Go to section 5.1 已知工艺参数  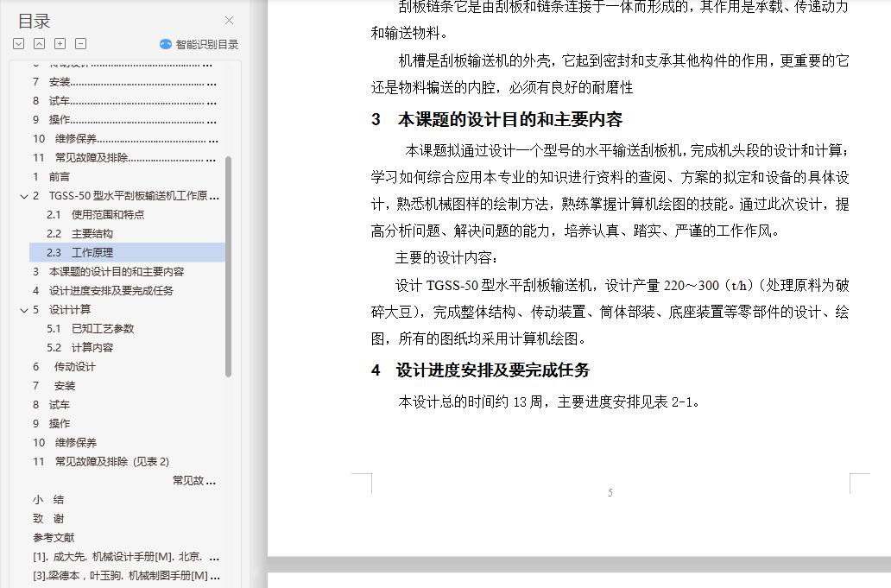[x=91, y=328]
